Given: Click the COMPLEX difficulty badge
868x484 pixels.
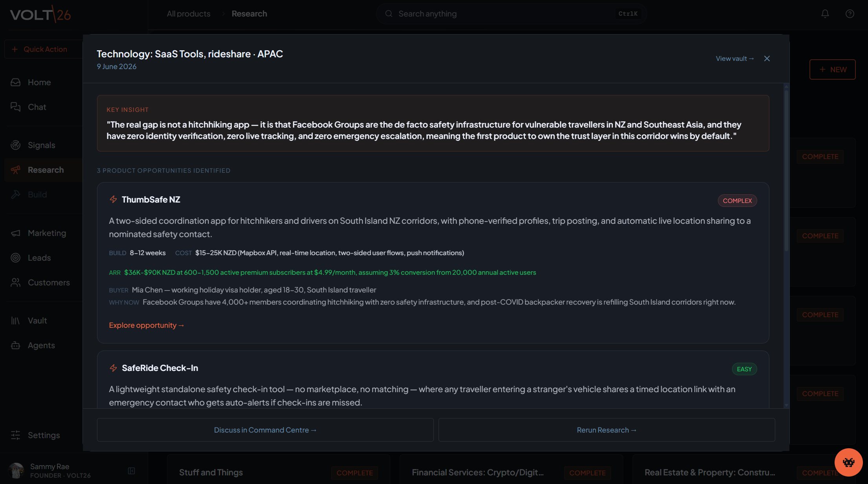Looking at the screenshot, I should pos(737,201).
